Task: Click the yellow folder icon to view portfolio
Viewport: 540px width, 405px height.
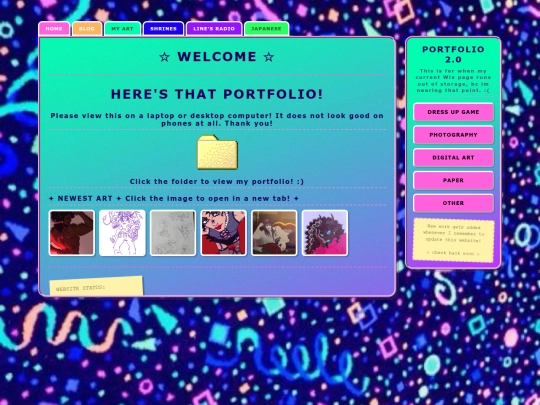Action: click(217, 152)
